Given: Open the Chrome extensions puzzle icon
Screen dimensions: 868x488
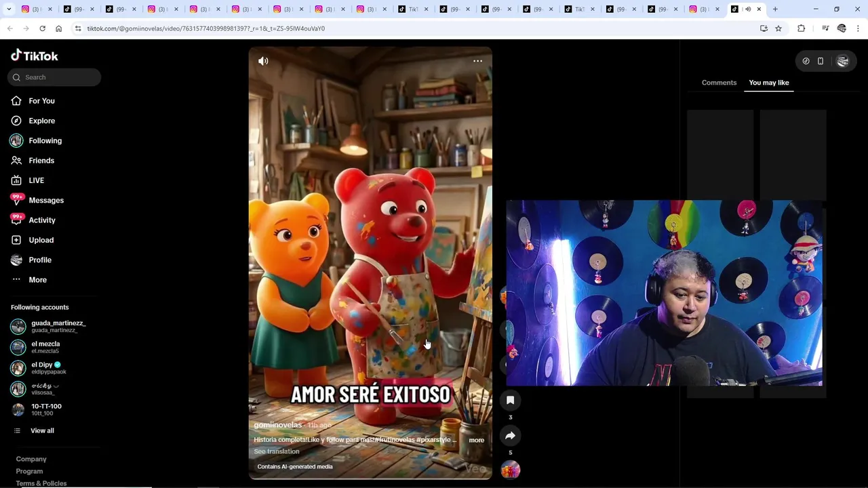Looking at the screenshot, I should (x=802, y=28).
